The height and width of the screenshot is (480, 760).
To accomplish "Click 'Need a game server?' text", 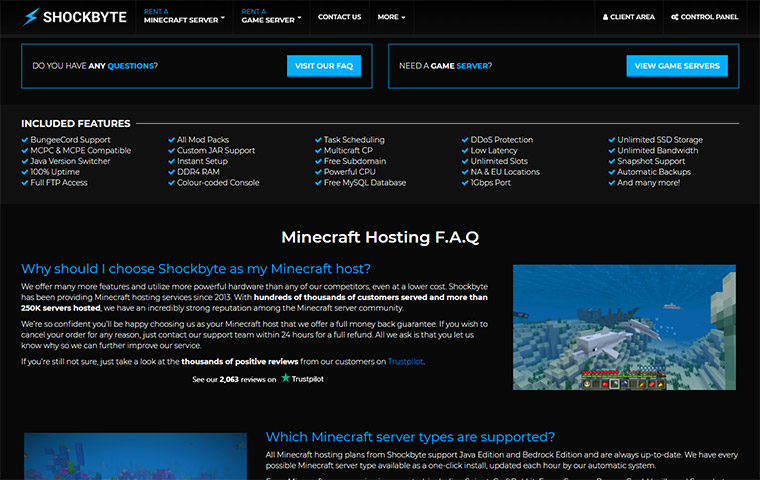I will [x=445, y=65].
